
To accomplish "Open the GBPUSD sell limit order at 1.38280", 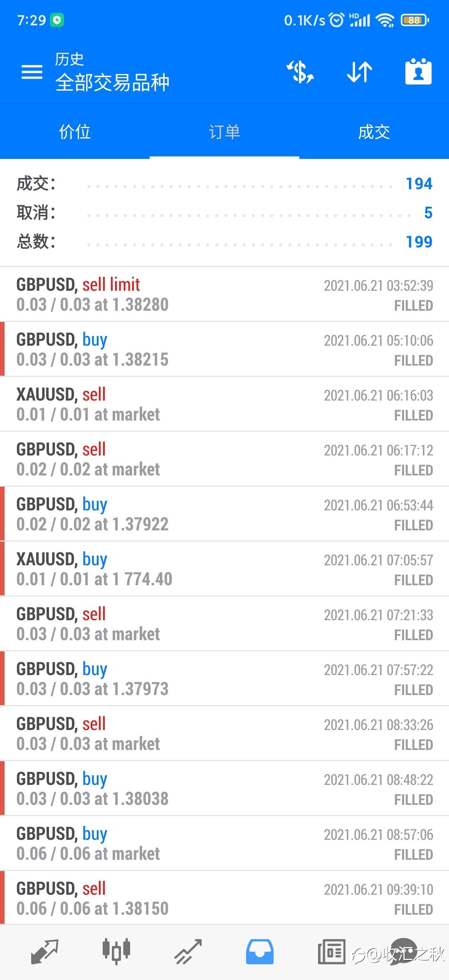I will [x=224, y=294].
